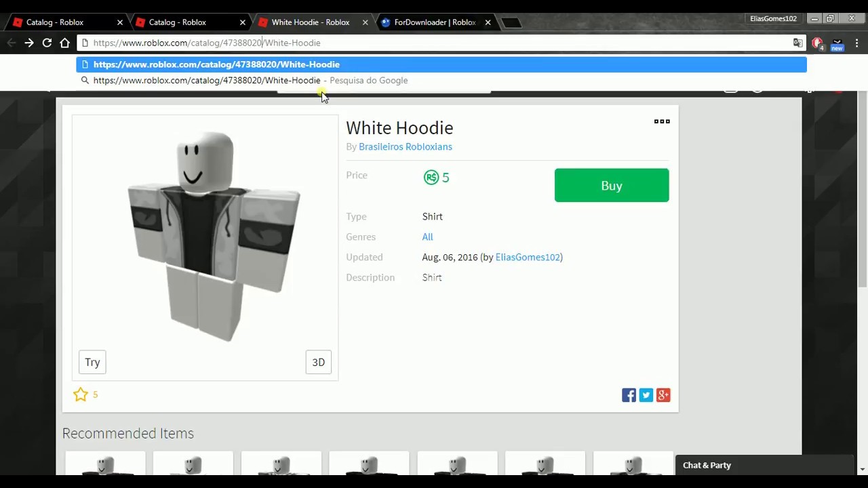Click the Try button on the preview
Image resolution: width=868 pixels, height=488 pixels.
pos(92,362)
